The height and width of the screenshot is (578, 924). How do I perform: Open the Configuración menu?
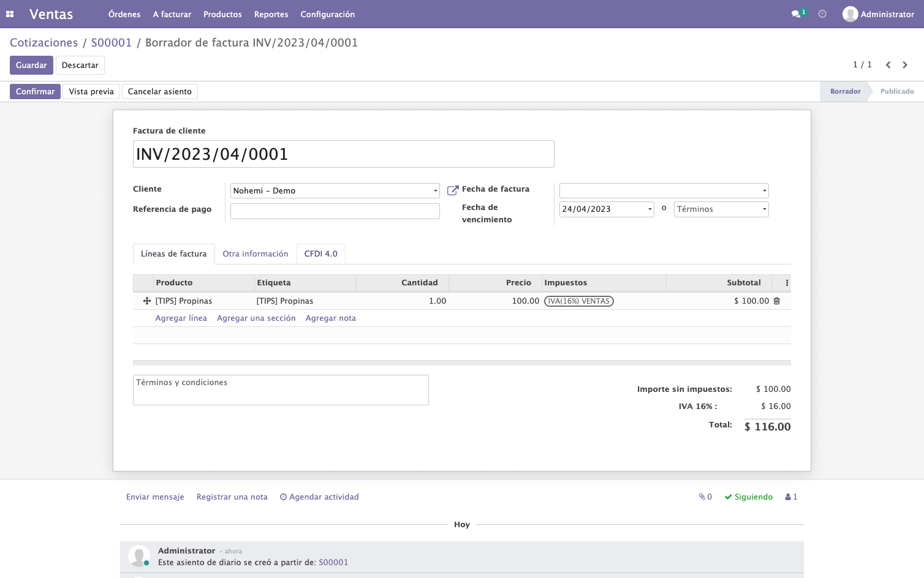point(328,14)
